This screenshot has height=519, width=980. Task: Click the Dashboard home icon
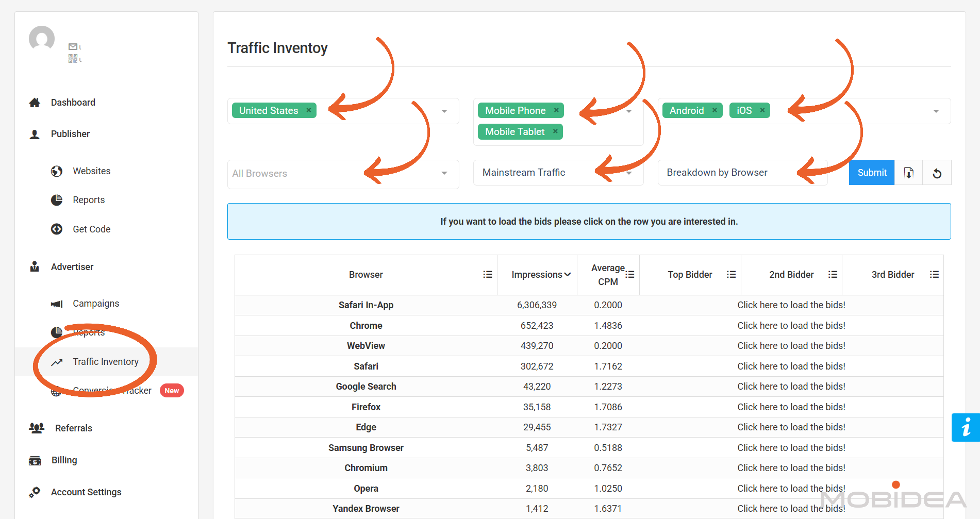coord(35,103)
